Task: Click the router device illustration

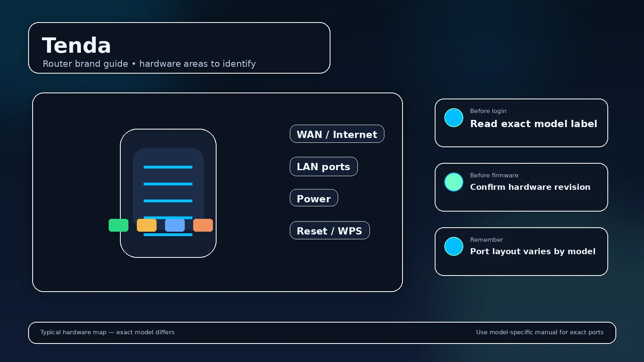Action: (x=168, y=193)
